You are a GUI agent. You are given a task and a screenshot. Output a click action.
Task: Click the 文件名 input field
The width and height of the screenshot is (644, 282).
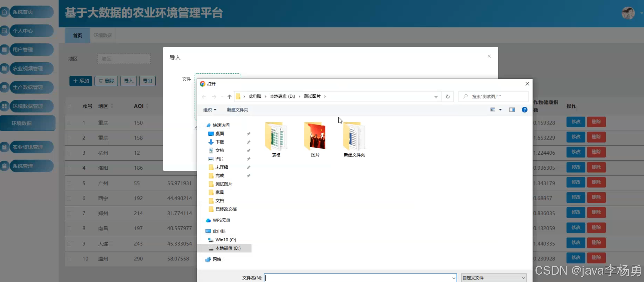[360, 278]
